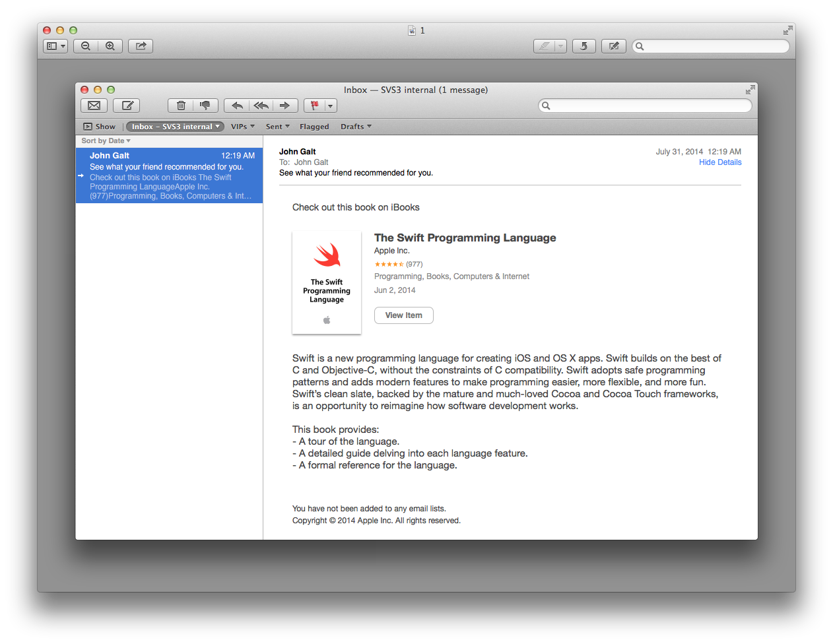
Task: Click the Inbox — SVS3 internal window title
Action: 416,90
